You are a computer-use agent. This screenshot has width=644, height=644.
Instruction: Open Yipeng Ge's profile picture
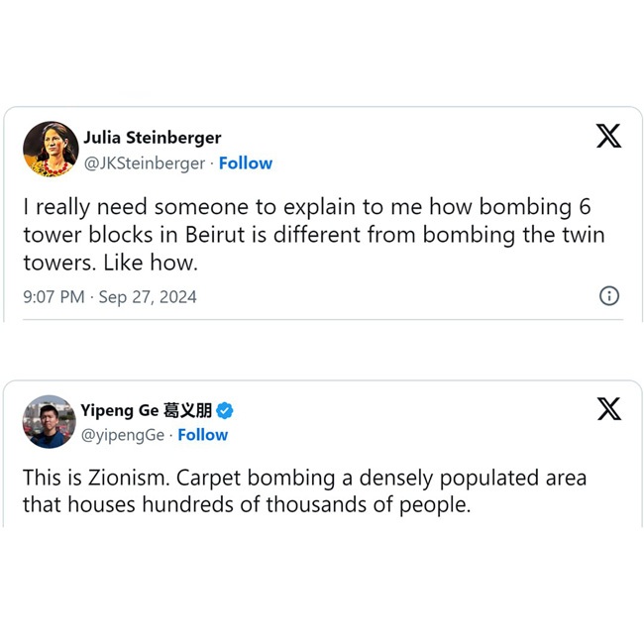coord(50,422)
